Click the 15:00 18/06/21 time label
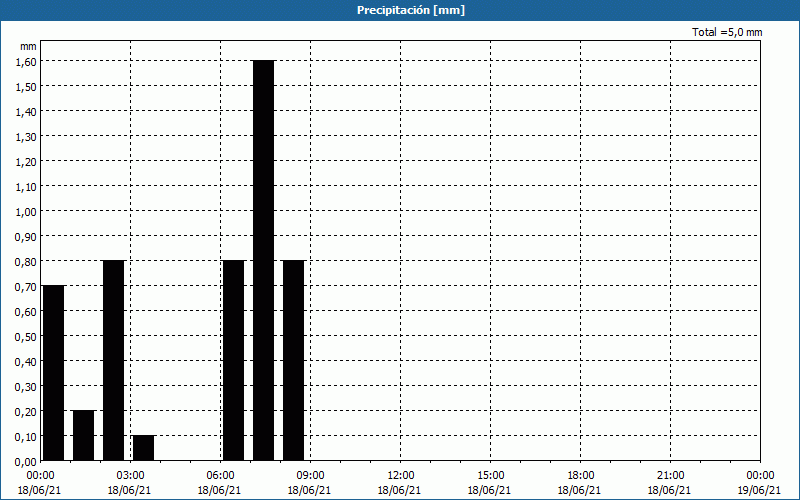Screen dimensions: 800x500 [x=490, y=483]
